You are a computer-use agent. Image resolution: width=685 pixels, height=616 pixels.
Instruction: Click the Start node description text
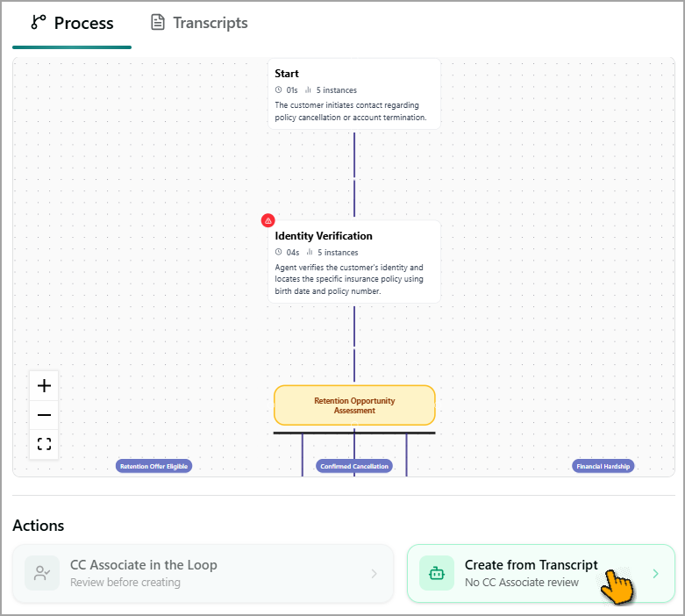[350, 111]
